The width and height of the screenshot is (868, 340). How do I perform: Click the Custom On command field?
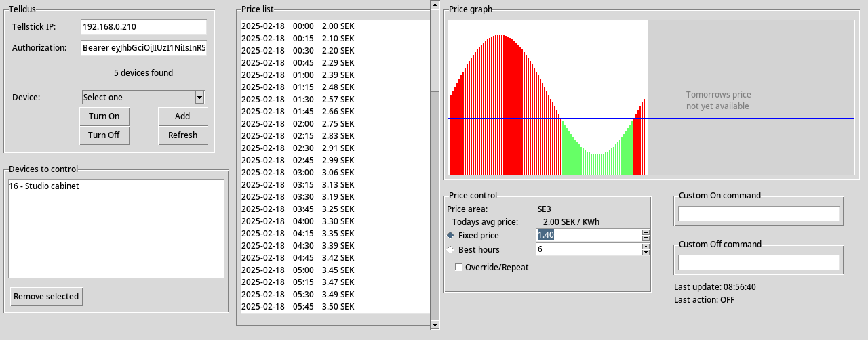(x=759, y=214)
